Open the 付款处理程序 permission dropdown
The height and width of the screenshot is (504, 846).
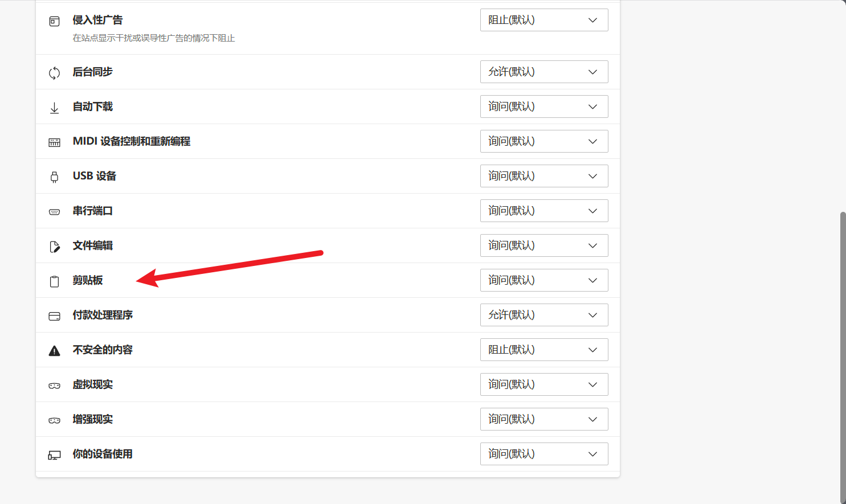pyautogui.click(x=543, y=315)
